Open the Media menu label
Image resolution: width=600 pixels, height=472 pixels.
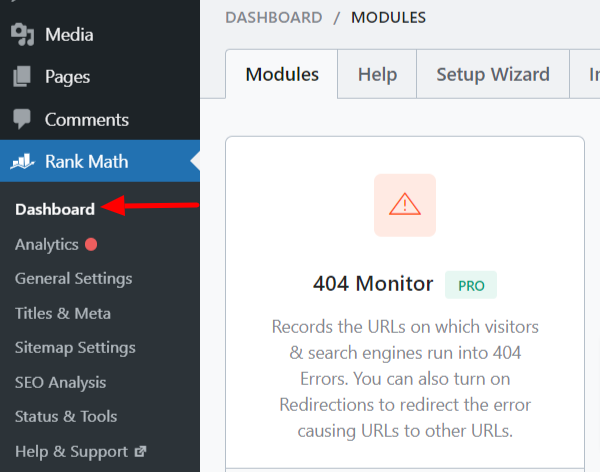pyautogui.click(x=69, y=35)
